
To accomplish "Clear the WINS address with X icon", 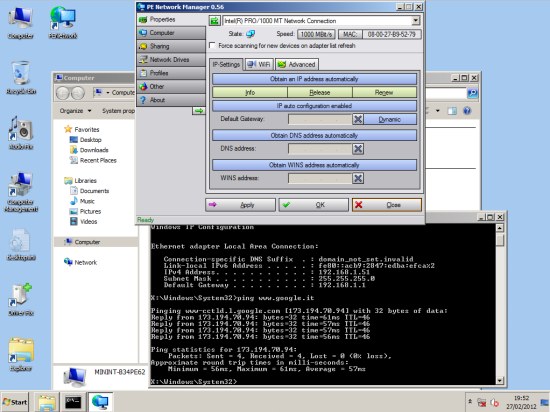I will point(358,178).
